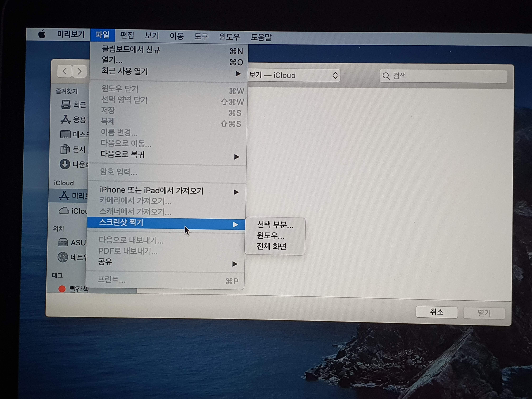Go forward with the right chevron button
Image resolution: width=532 pixels, height=399 pixels.
[79, 72]
